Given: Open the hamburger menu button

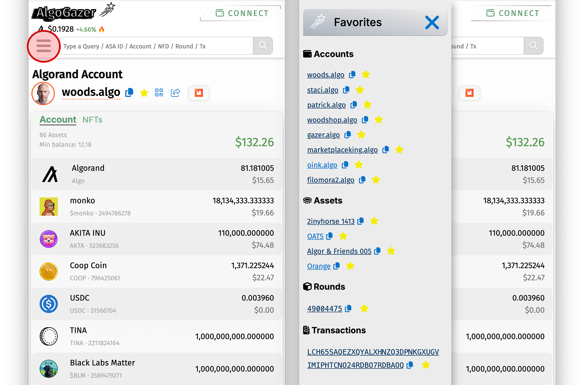Looking at the screenshot, I should tap(43, 46).
